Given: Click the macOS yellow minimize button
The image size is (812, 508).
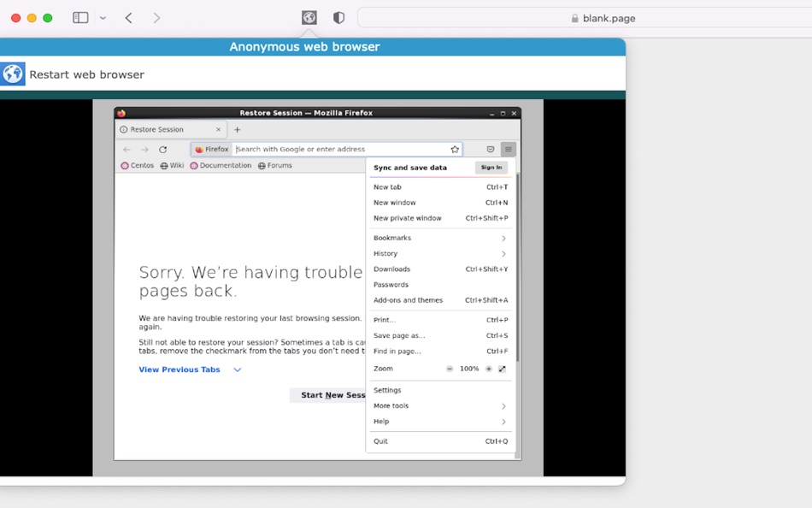Looking at the screenshot, I should 32,18.
